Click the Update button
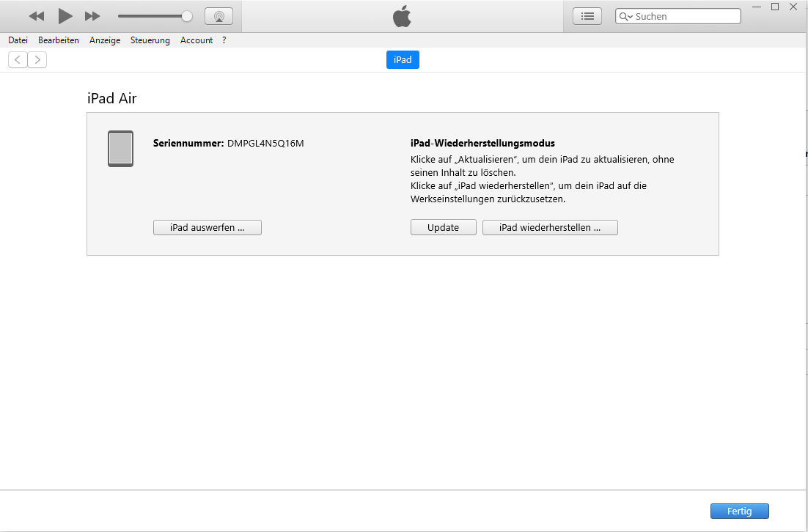The width and height of the screenshot is (808, 532). point(443,228)
